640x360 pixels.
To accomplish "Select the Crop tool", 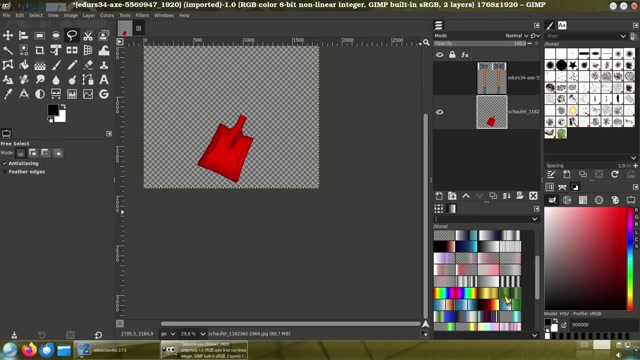I will pyautogui.click(x=40, y=50).
